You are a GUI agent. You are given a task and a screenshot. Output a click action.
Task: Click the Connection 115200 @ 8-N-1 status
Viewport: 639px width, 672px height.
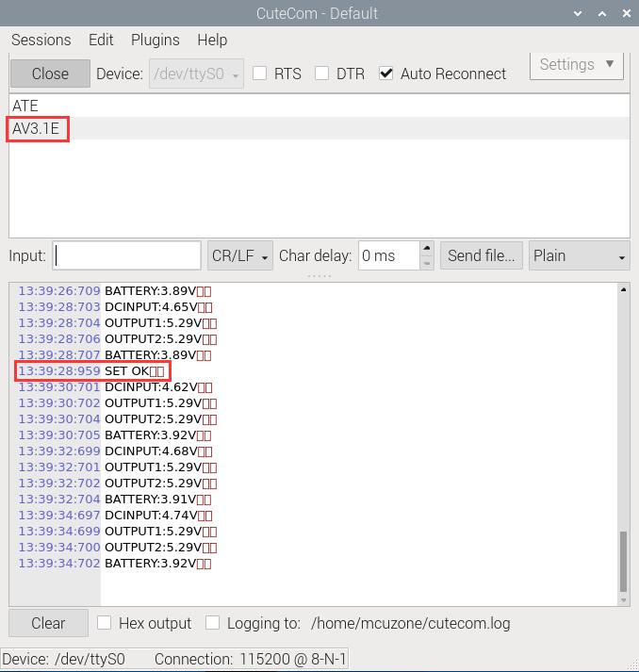(251, 659)
